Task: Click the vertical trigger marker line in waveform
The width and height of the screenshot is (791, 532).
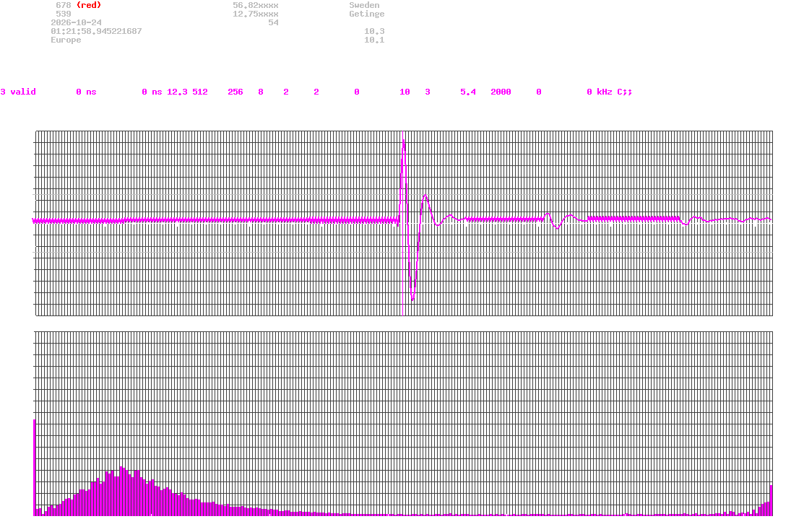Action: pos(402,223)
